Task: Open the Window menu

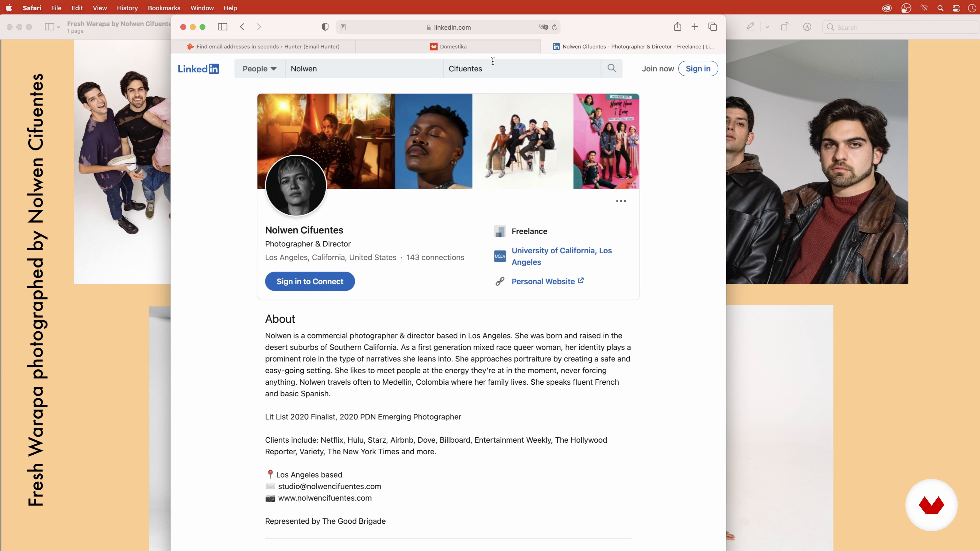Action: pyautogui.click(x=202, y=8)
